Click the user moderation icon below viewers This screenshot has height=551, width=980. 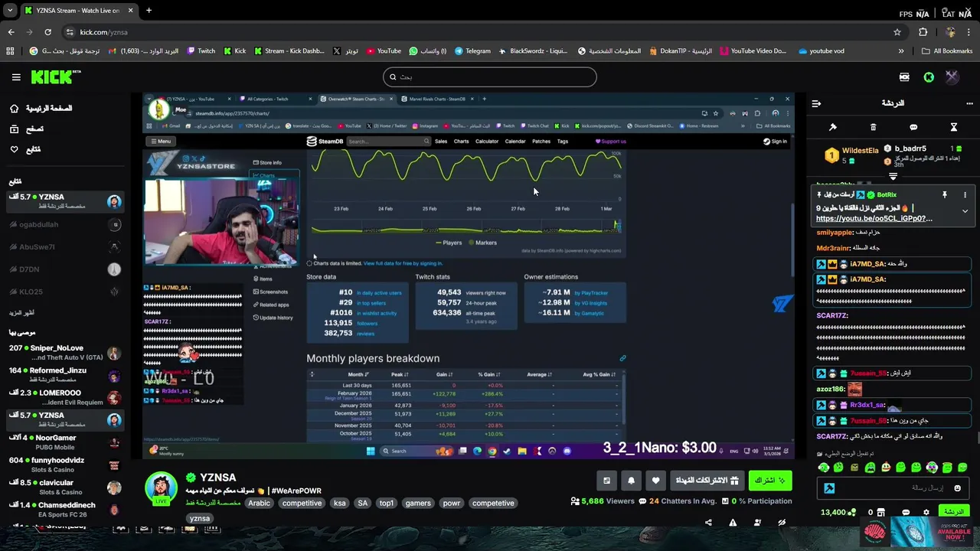[x=757, y=523]
